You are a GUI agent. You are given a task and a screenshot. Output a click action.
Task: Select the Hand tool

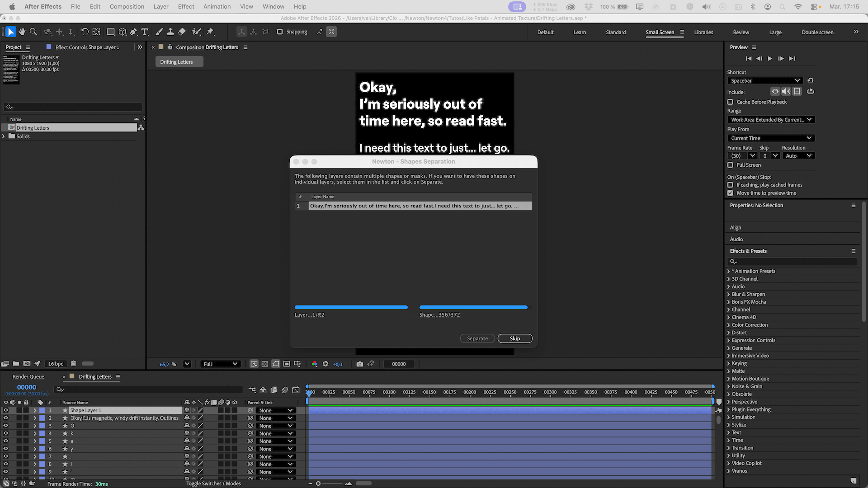[x=22, y=32]
